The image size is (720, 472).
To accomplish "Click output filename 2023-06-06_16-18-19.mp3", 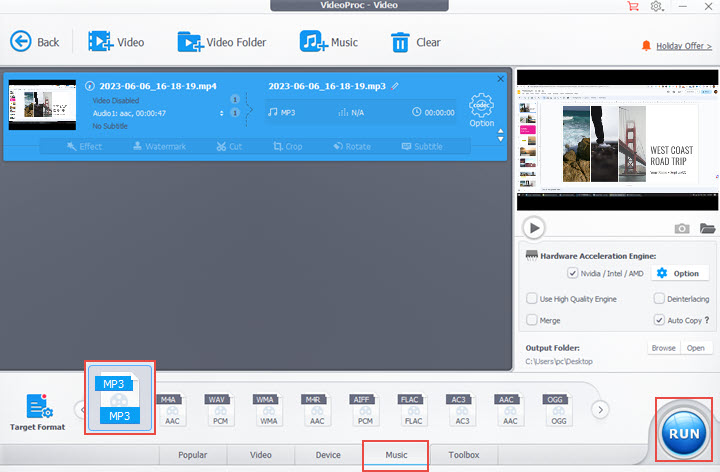I will pyautogui.click(x=327, y=86).
